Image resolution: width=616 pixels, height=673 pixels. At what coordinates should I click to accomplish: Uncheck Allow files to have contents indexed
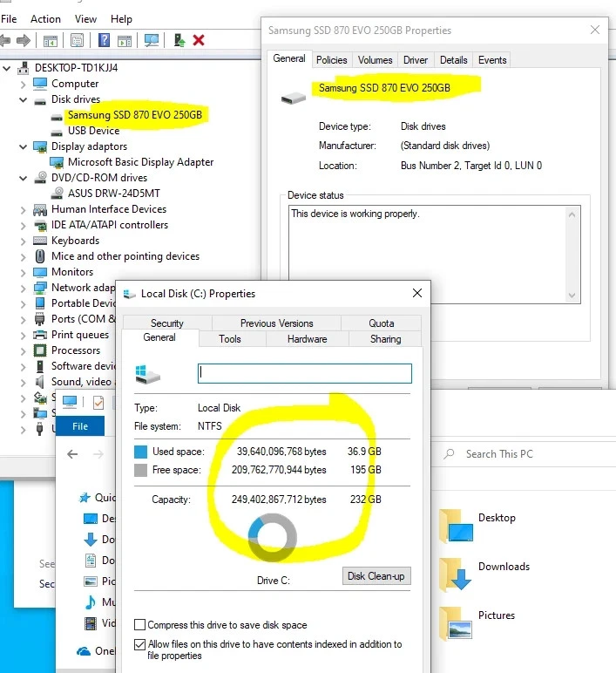point(140,644)
